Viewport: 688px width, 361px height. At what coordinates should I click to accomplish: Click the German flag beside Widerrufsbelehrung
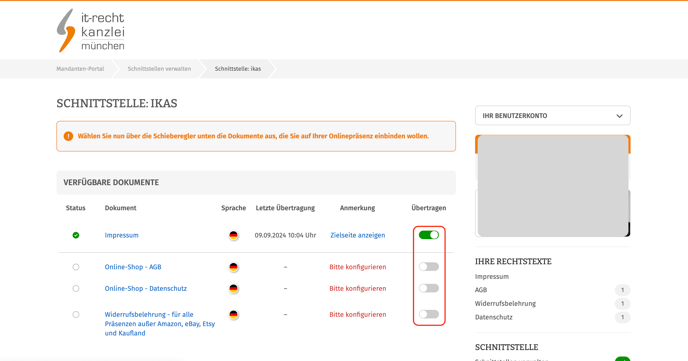pos(233,315)
